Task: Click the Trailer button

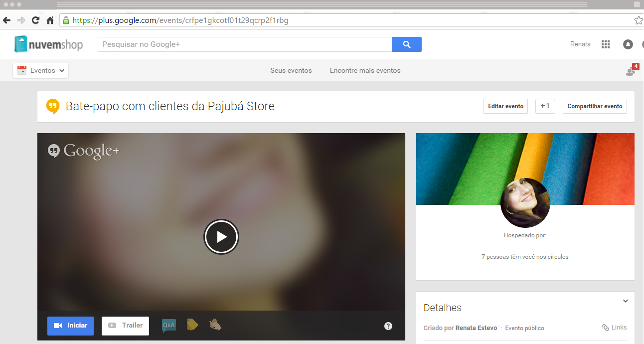Action: [125, 326]
